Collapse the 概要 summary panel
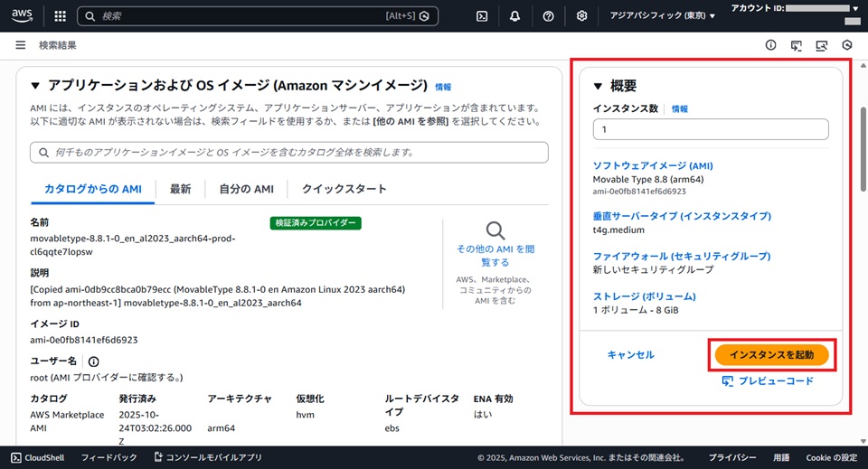 click(x=598, y=87)
